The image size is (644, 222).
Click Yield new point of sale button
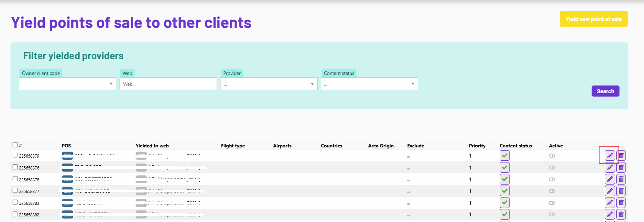click(593, 19)
